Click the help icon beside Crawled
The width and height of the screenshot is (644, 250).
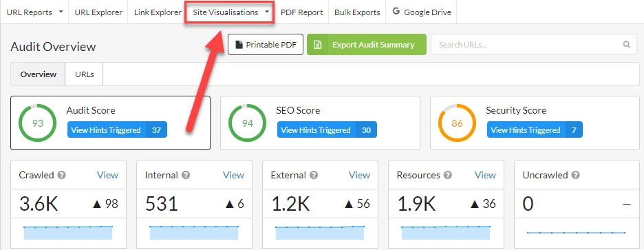click(62, 175)
